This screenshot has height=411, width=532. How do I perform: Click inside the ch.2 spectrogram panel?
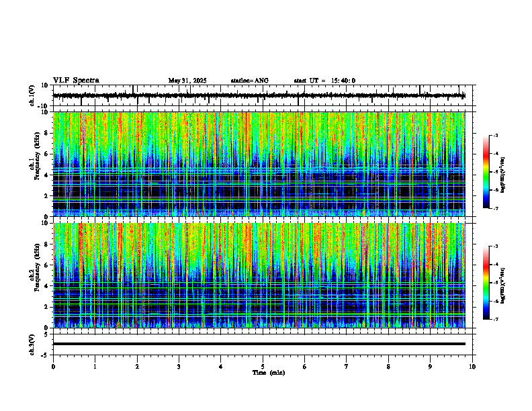pyautogui.click(x=259, y=275)
